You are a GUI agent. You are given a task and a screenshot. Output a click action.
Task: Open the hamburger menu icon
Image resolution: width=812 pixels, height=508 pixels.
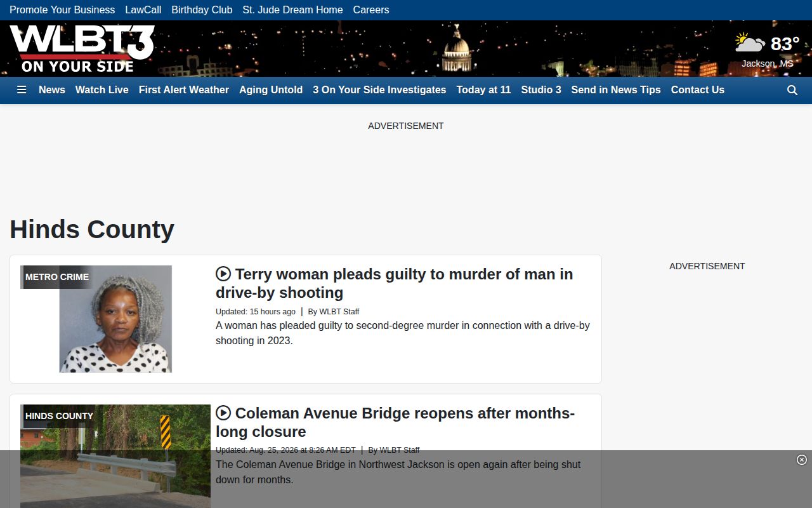coord(22,90)
